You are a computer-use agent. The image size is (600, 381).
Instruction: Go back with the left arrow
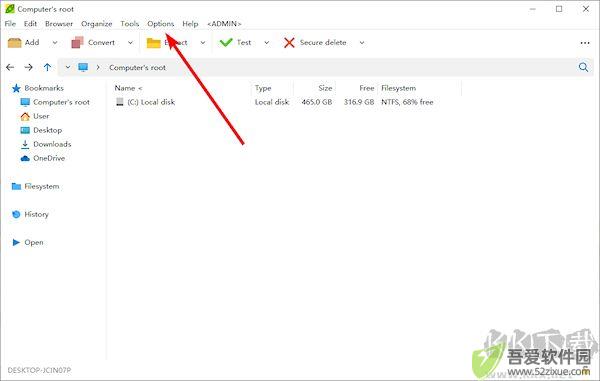coord(10,67)
